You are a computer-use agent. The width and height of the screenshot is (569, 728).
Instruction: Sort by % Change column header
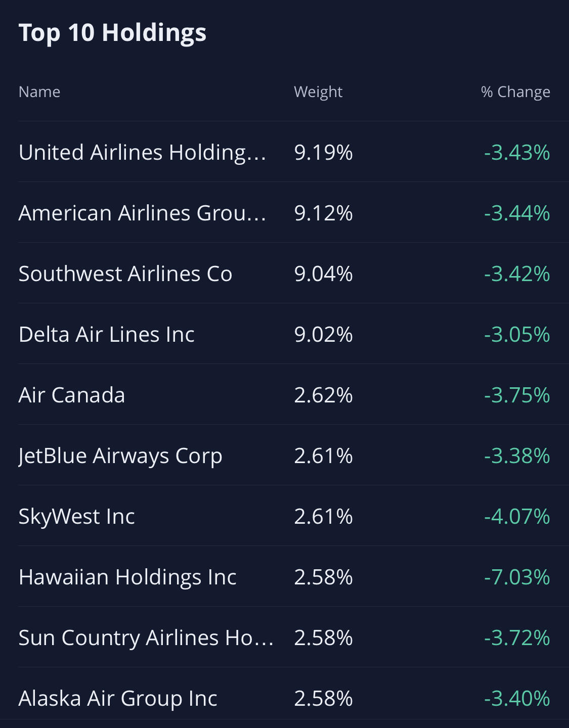515,92
